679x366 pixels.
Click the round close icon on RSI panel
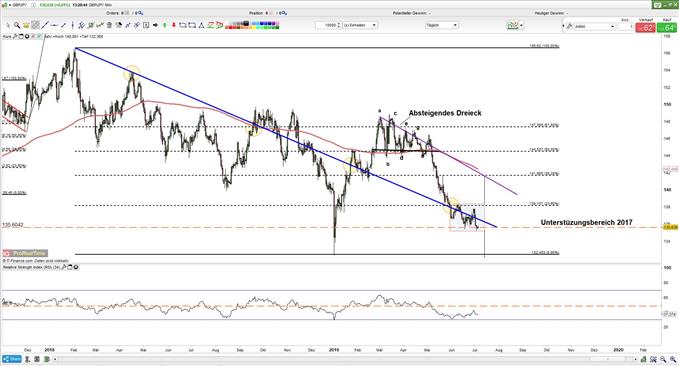(76, 267)
